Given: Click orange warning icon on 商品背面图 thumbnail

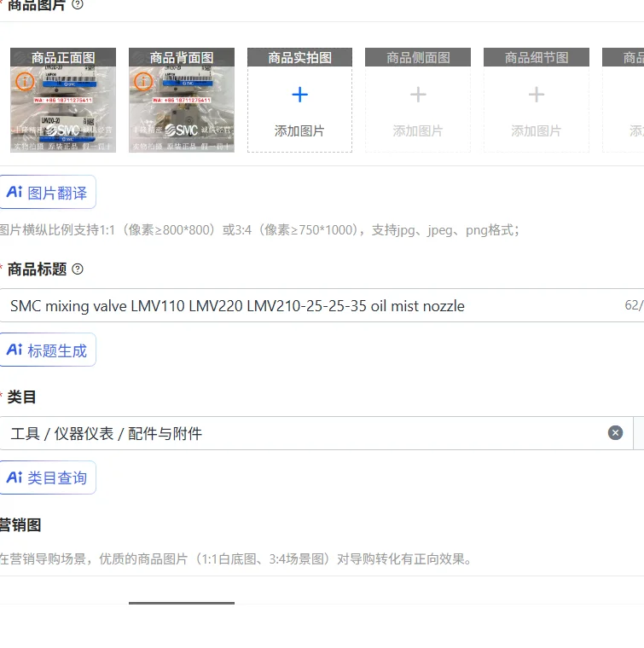Looking at the screenshot, I should (x=143, y=81).
